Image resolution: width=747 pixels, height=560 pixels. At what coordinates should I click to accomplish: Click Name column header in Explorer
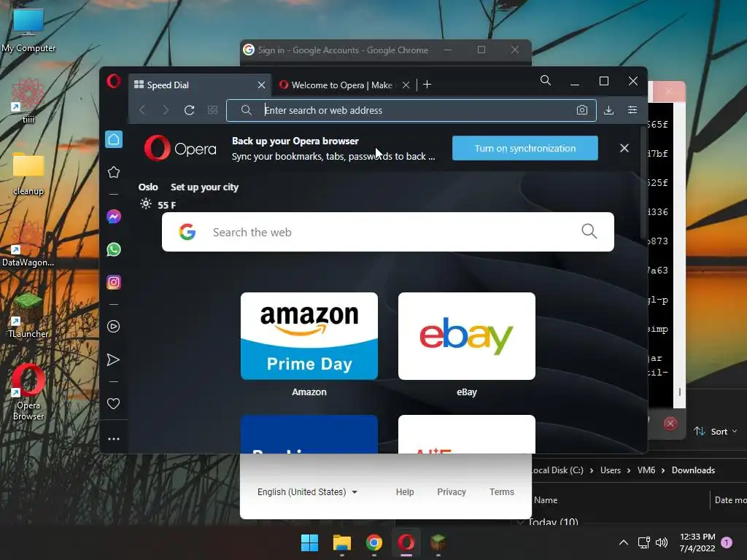546,500
